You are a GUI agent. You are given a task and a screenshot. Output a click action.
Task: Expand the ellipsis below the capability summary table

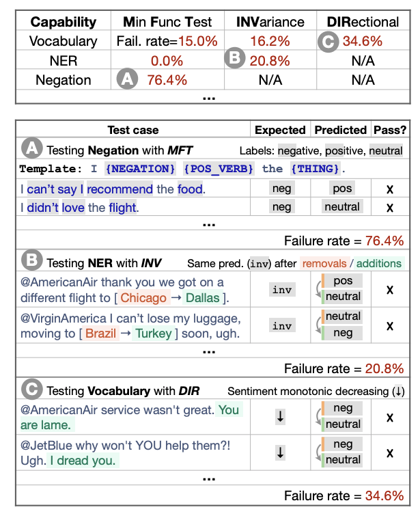210,98
